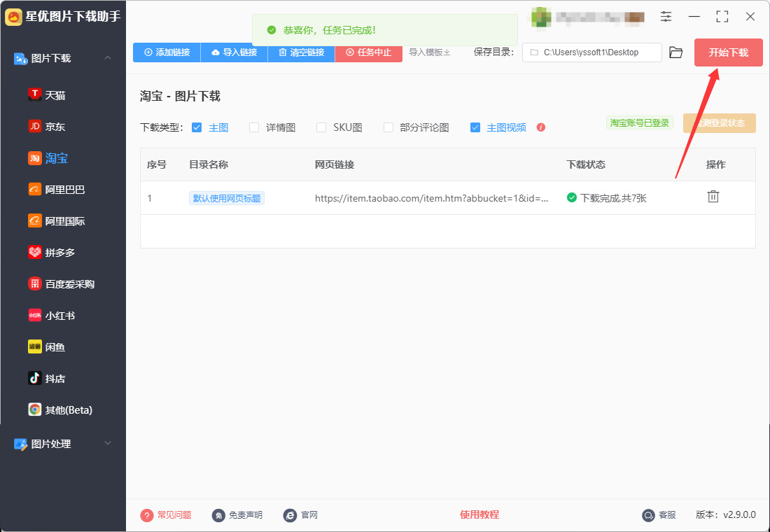Enable the 详情图 checkbox

coord(254,127)
